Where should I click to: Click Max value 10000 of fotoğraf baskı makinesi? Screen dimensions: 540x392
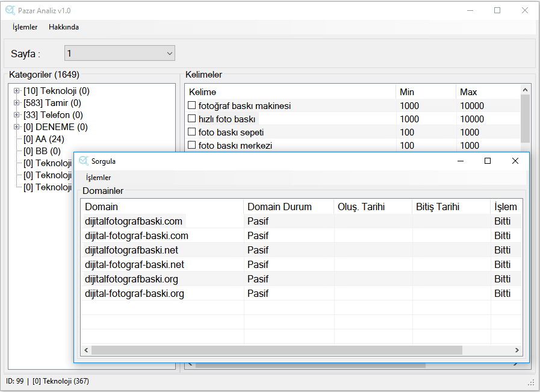click(472, 106)
